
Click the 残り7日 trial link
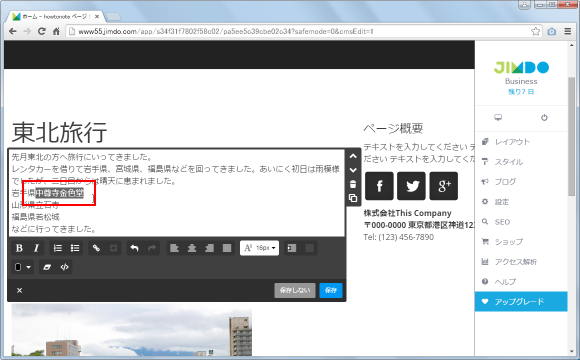pyautogui.click(x=521, y=92)
